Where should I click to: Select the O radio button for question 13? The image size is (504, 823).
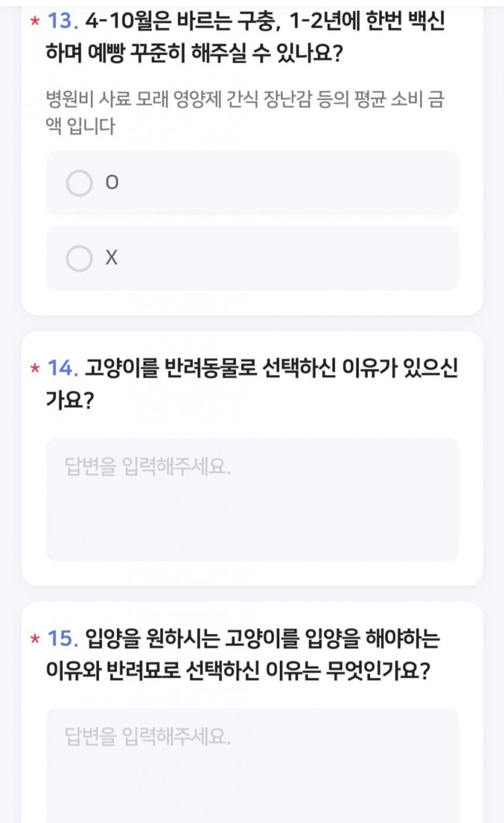(79, 183)
